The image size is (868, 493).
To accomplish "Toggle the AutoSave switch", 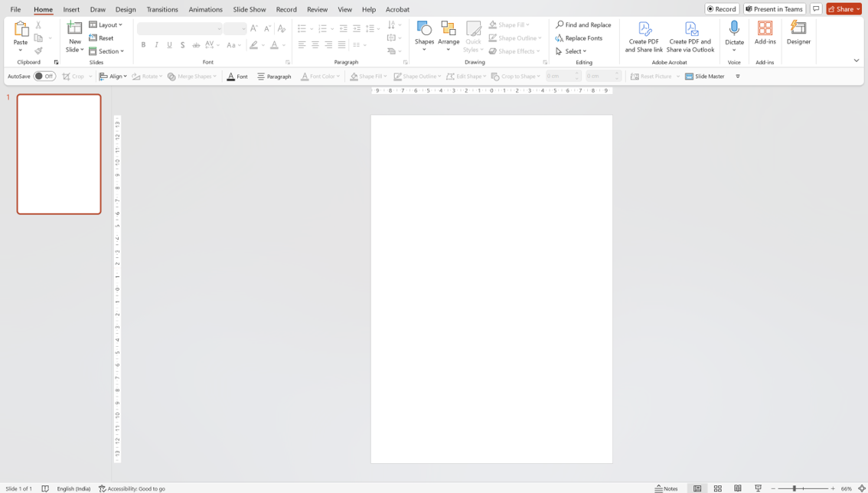I will pyautogui.click(x=44, y=77).
